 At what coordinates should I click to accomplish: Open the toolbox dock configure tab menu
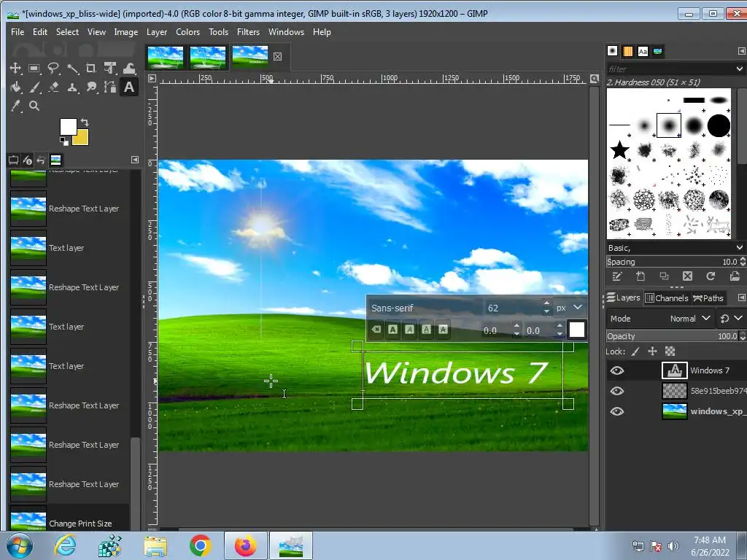[135, 160]
